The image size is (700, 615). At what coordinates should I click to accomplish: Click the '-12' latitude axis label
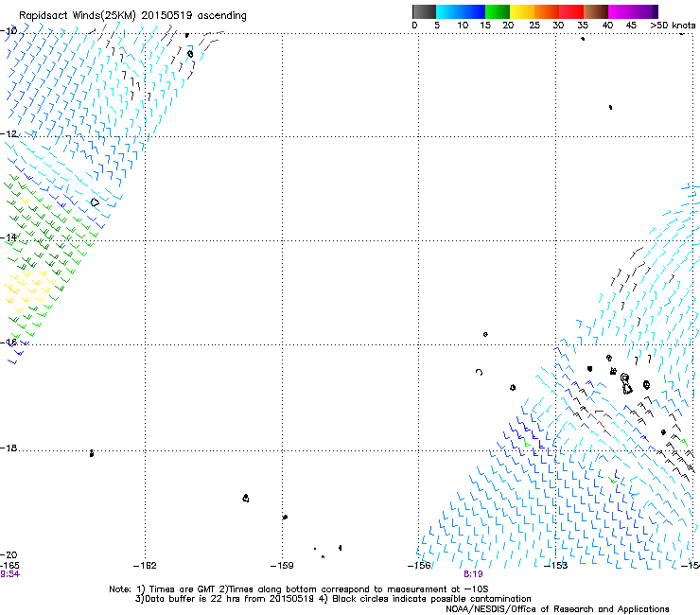pos(9,134)
